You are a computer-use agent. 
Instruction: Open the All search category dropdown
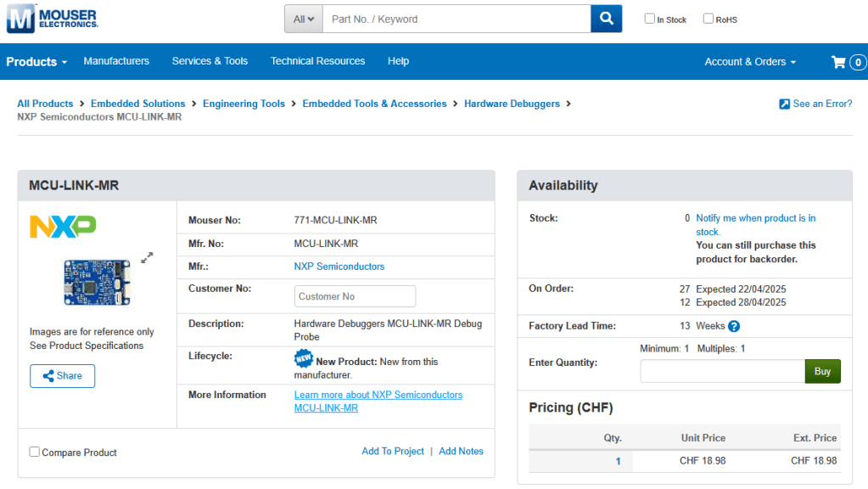(304, 19)
